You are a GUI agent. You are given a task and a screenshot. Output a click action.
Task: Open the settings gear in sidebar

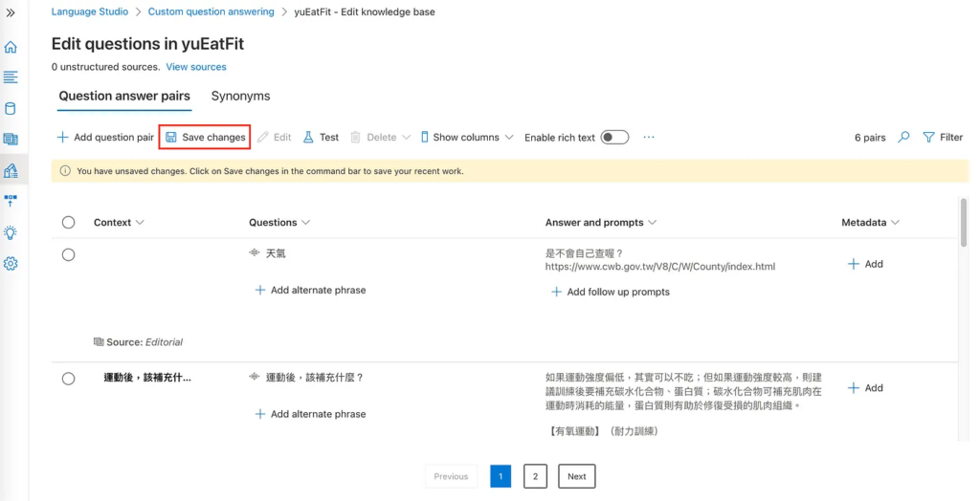pos(11,264)
